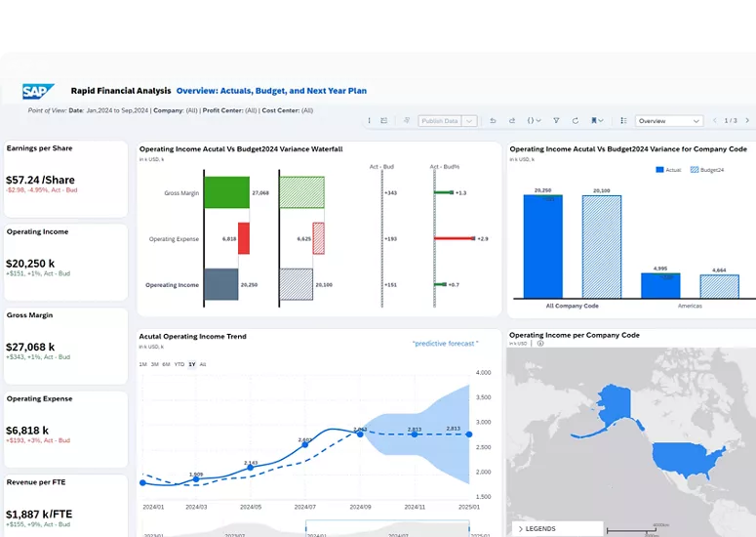Viewport: 756px width, 537px height.
Task: Expand the Publish Data dropdown arrow
Action: click(x=470, y=121)
